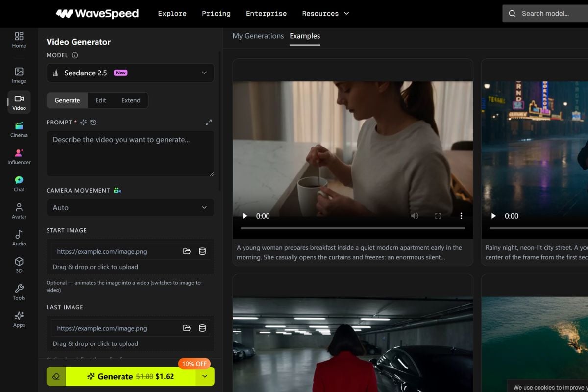
Task: Clear the form with the eraser button
Action: (x=56, y=376)
